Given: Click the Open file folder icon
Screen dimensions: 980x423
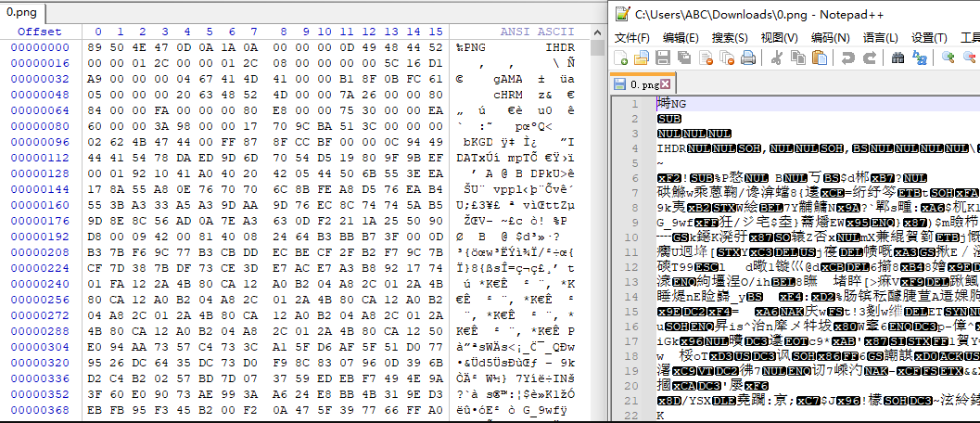Looking at the screenshot, I should click(642, 58).
